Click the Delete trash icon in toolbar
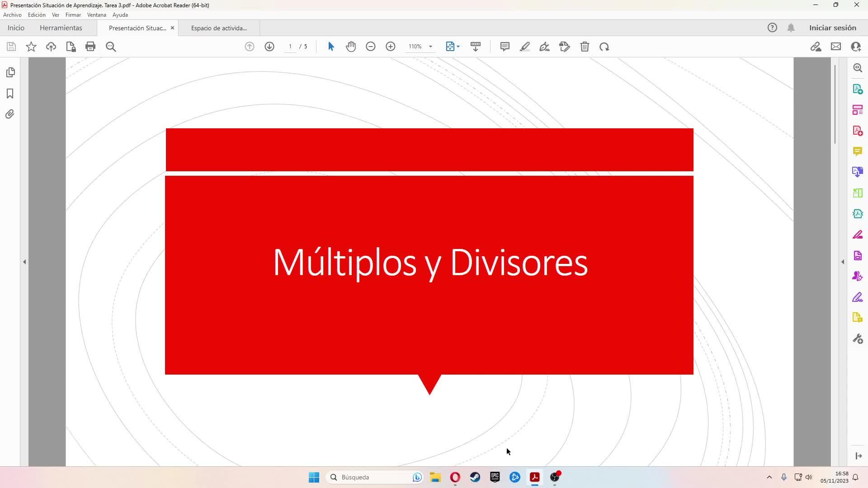Image resolution: width=868 pixels, height=488 pixels. [x=585, y=47]
